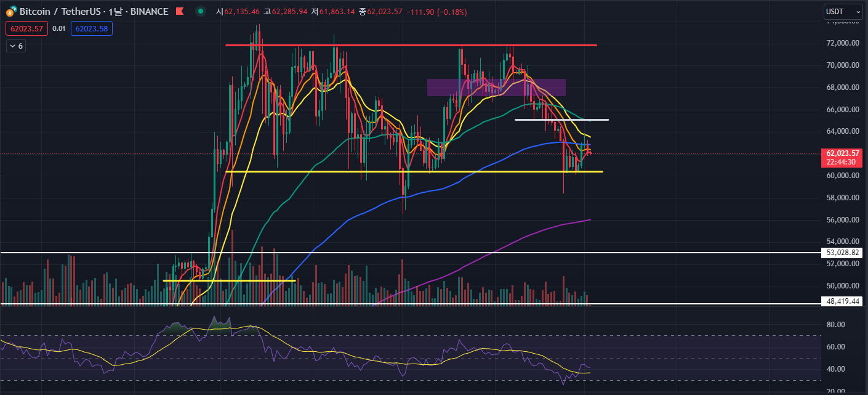
Task: Expand the collapsed indicators legend showing 6
Action: pyautogui.click(x=16, y=46)
